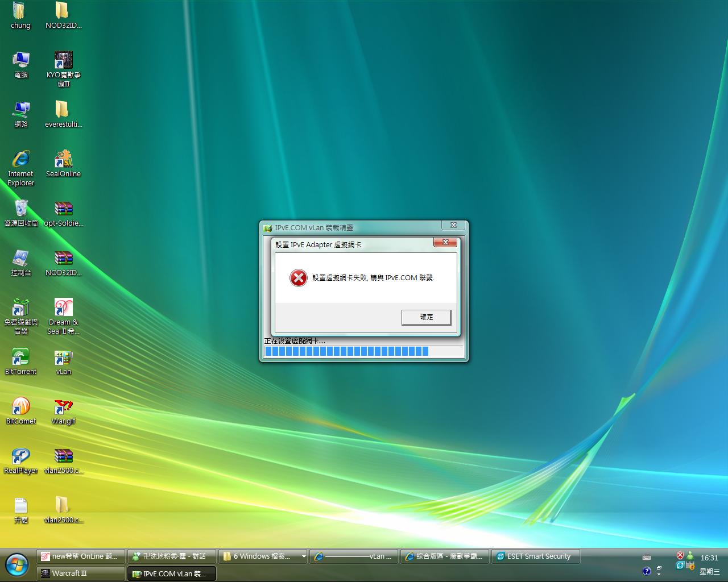Select the War.gif shortcut icon
The image size is (728, 582).
coord(63,411)
